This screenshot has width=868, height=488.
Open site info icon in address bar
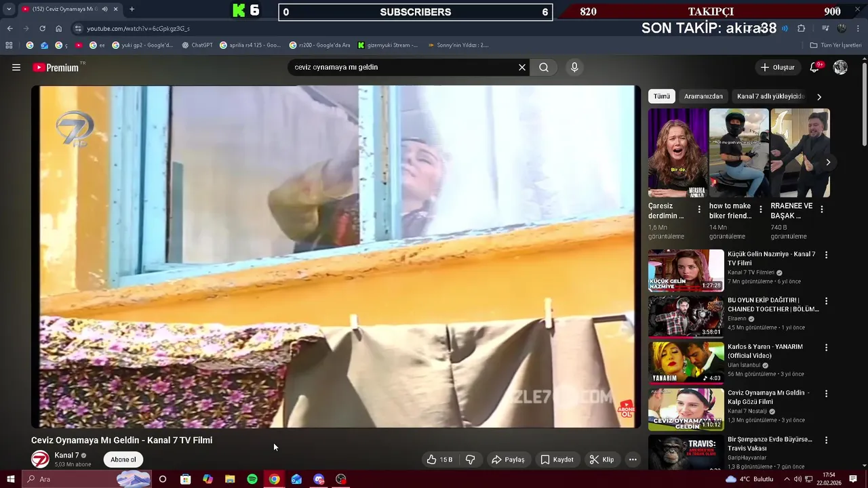78,28
